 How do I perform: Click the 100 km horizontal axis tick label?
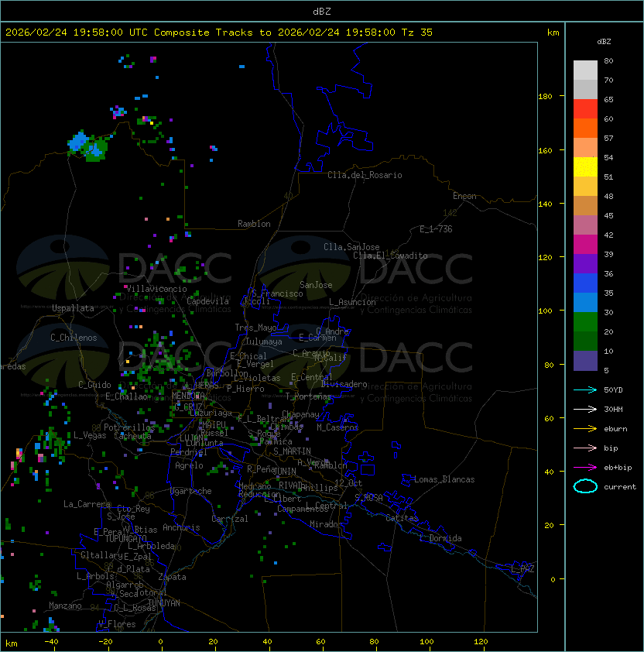(426, 642)
